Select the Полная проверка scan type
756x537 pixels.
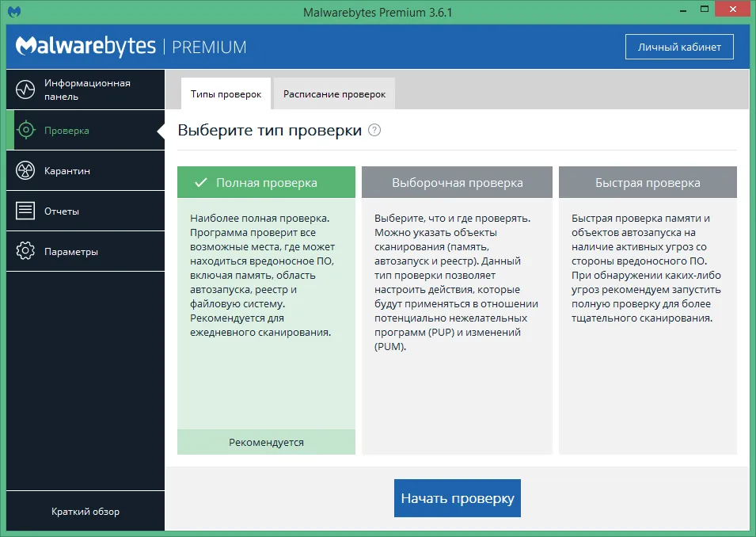coord(266,182)
